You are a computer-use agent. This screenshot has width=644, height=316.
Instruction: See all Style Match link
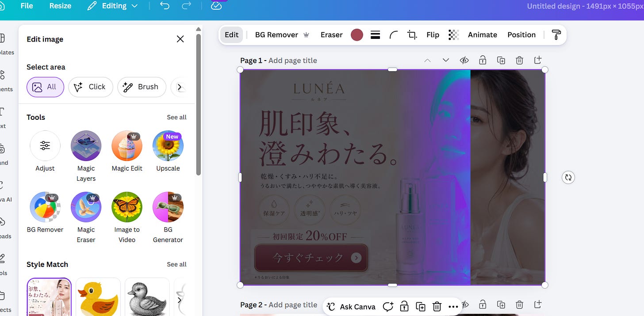[176, 264]
